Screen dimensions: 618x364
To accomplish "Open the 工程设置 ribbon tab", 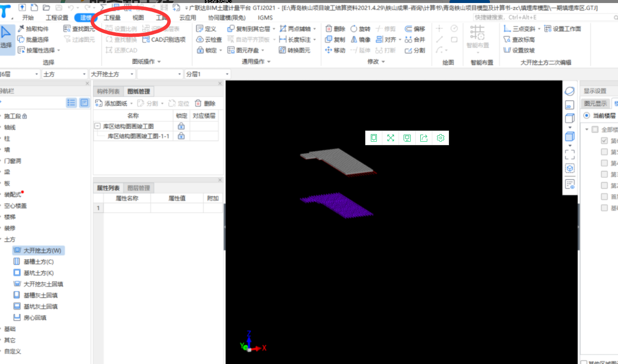I will click(x=57, y=18).
